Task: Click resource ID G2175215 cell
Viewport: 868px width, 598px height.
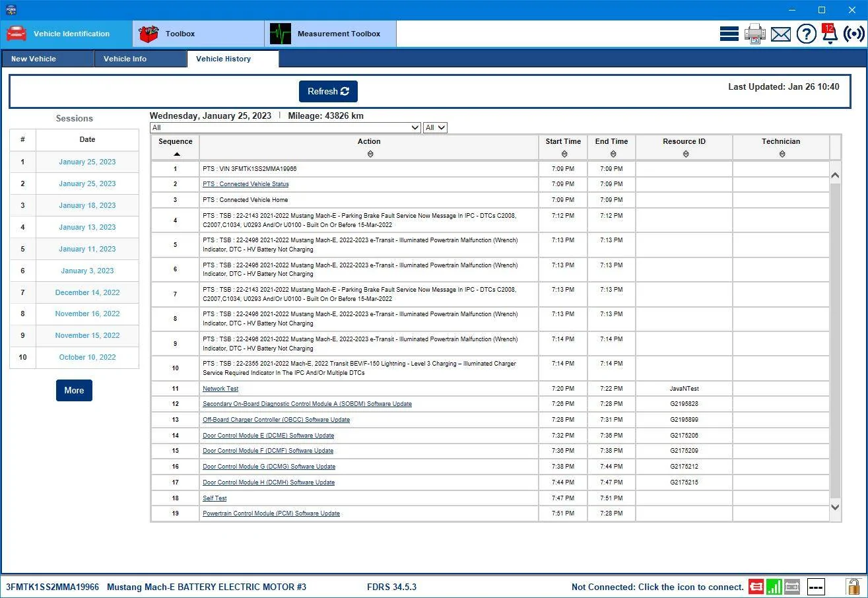Action: coord(684,482)
